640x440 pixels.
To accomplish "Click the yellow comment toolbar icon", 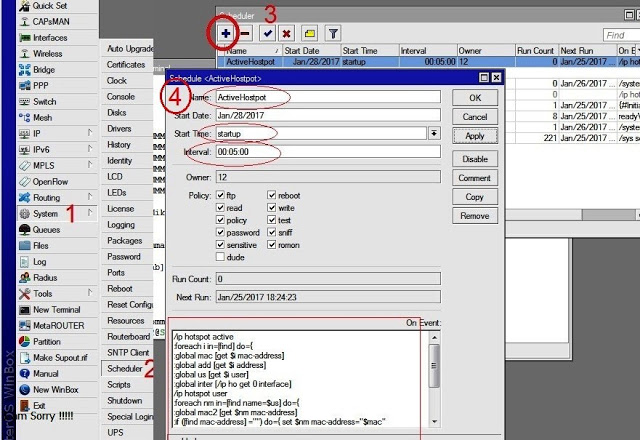I will click(310, 33).
